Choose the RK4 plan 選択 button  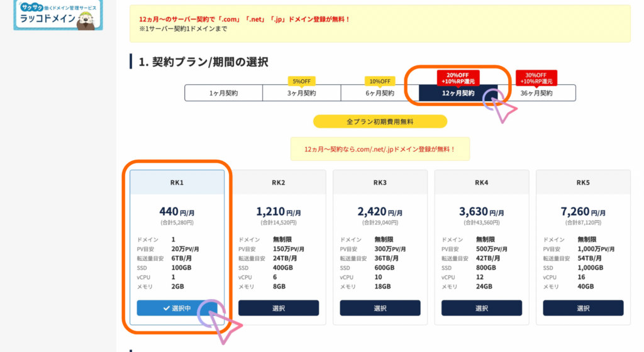pos(482,308)
